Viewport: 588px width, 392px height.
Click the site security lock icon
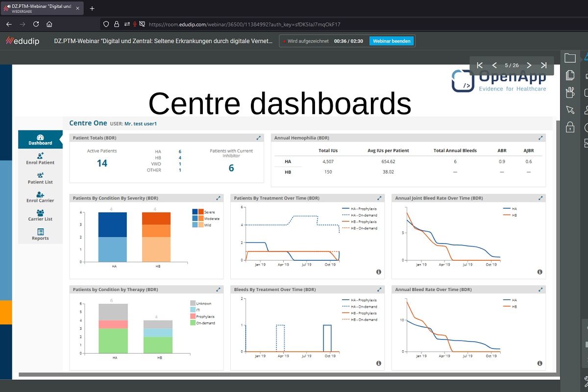click(117, 24)
